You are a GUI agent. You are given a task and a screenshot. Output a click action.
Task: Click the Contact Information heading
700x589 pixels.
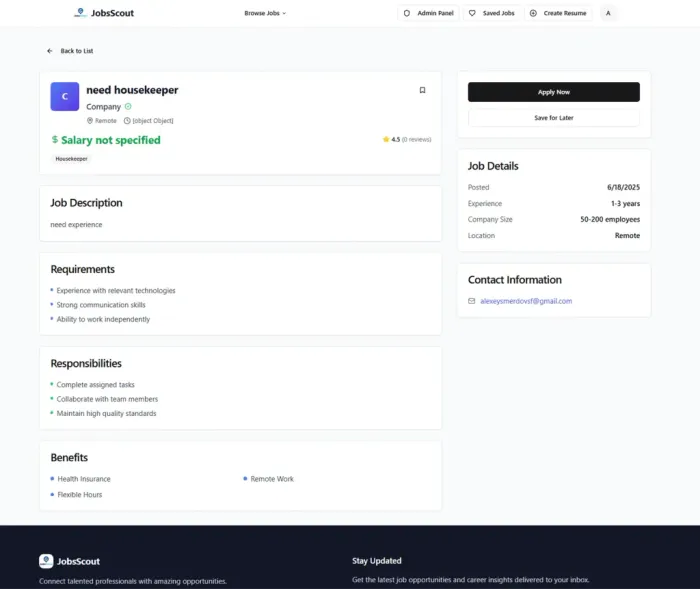click(515, 280)
